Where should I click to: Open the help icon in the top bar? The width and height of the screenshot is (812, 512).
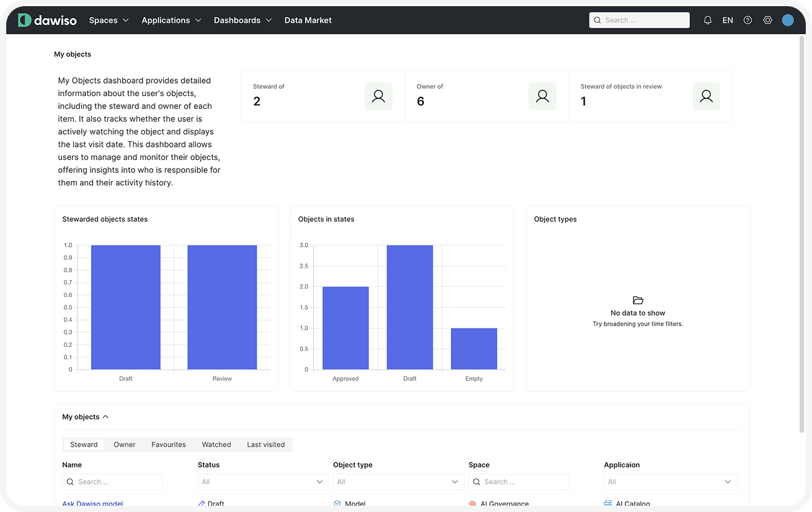748,20
